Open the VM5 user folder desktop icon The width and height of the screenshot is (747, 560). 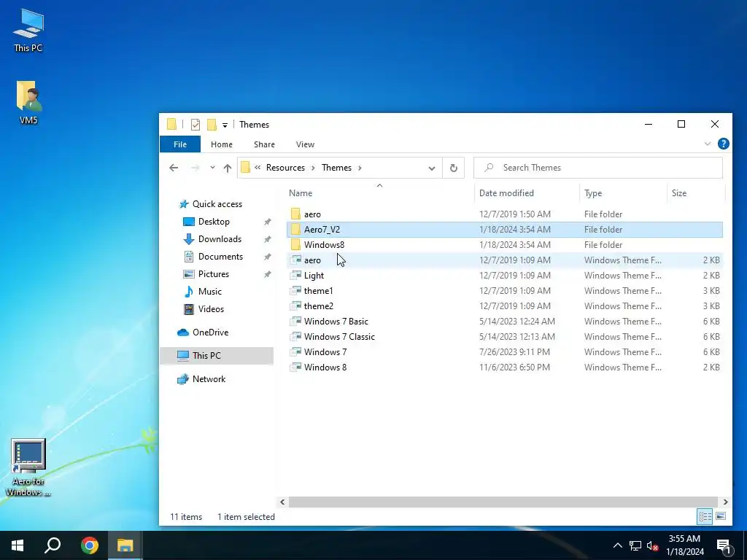pos(28,102)
